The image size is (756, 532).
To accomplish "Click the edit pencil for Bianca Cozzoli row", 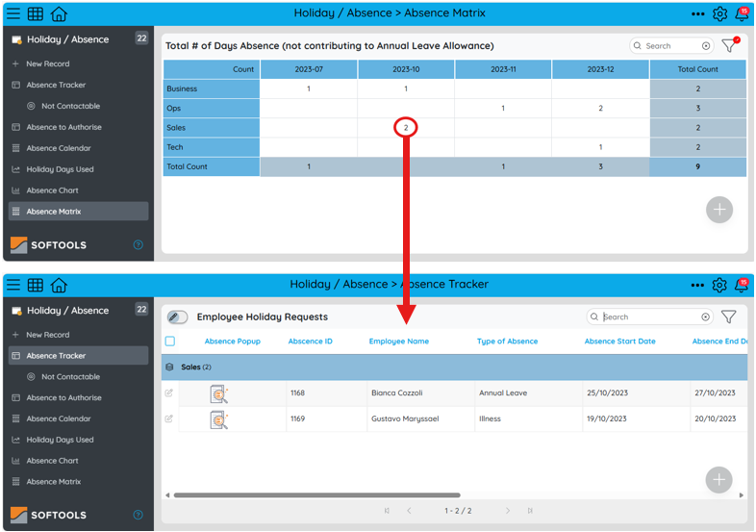I will (x=169, y=393).
